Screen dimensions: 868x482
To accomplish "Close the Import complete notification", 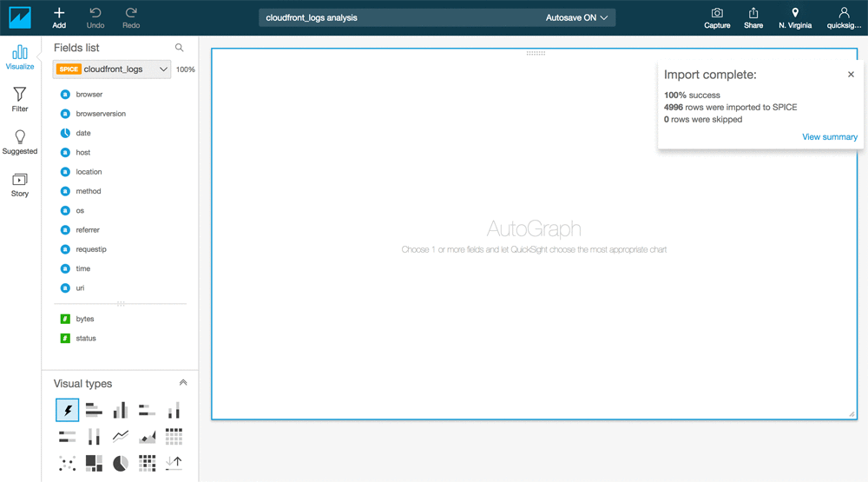I will click(x=851, y=74).
